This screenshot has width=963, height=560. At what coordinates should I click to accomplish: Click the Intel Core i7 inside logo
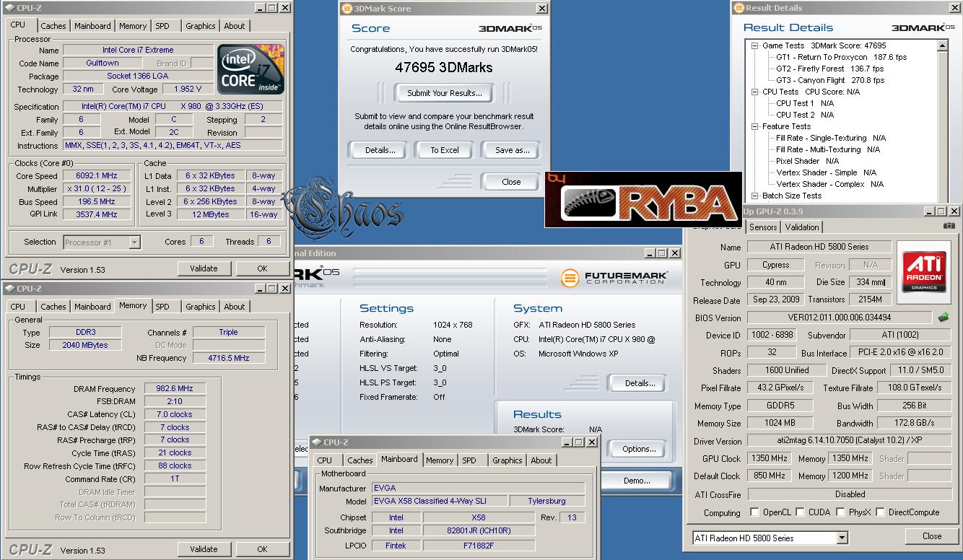[x=251, y=69]
